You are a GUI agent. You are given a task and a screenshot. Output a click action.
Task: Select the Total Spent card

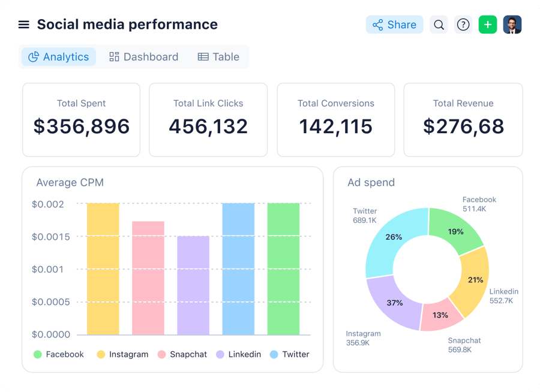click(81, 120)
